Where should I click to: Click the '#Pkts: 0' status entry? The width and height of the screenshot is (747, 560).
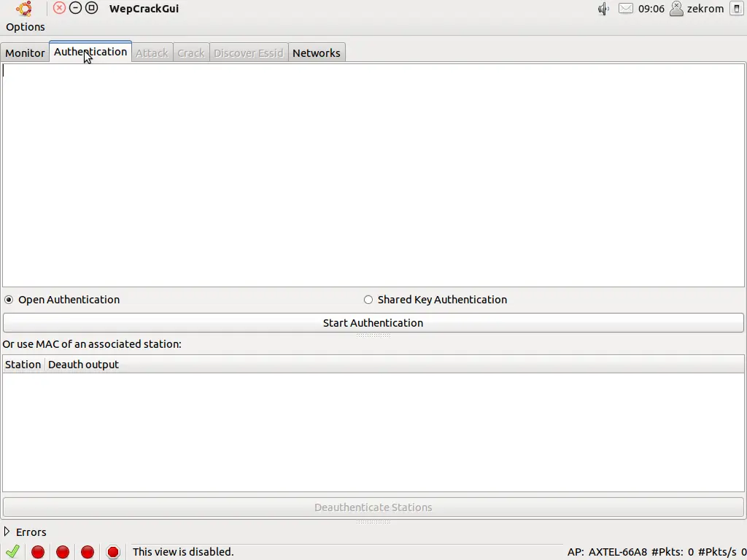coord(673,553)
